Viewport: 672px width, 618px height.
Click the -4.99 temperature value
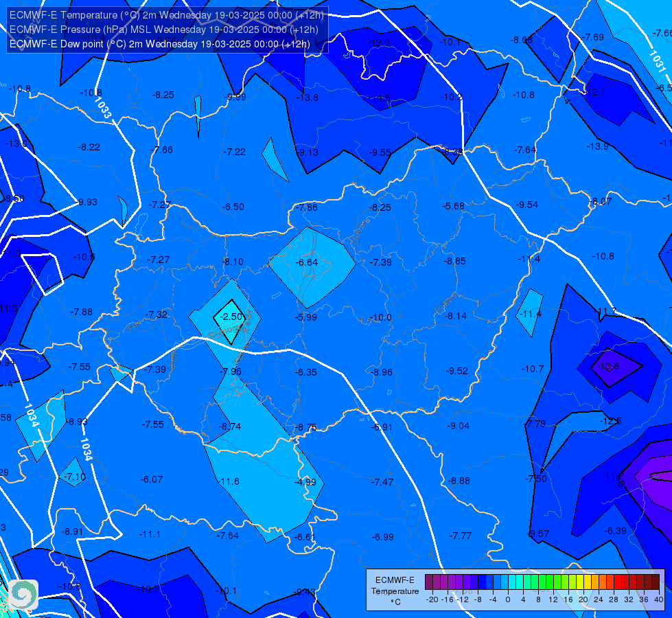305,482
